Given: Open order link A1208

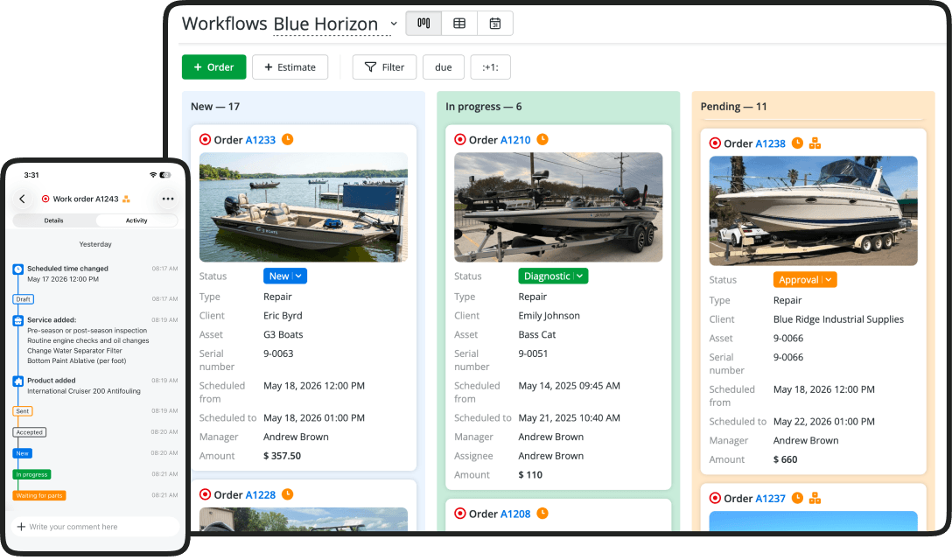Looking at the screenshot, I should 515,514.
